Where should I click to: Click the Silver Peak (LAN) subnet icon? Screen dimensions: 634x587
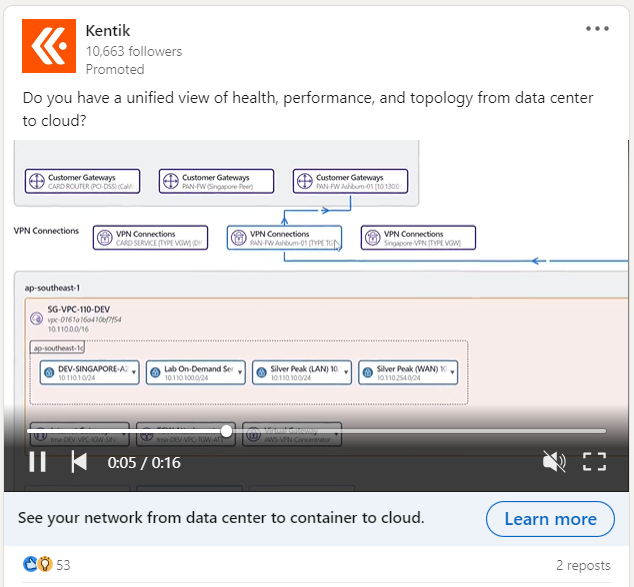(x=262, y=372)
